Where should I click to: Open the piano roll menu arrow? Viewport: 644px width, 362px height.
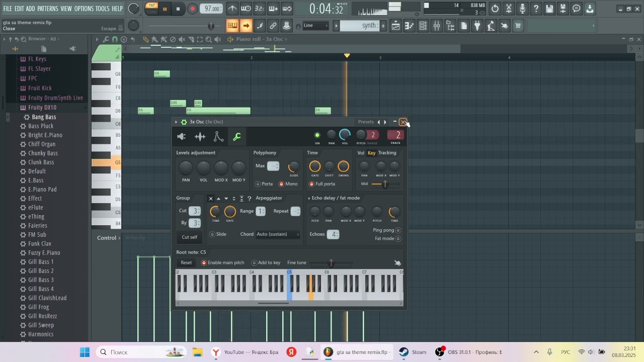pos(97,39)
